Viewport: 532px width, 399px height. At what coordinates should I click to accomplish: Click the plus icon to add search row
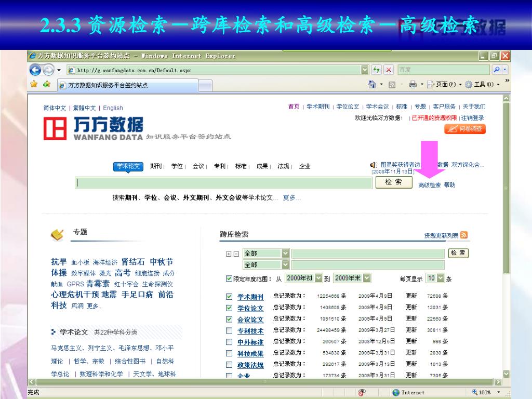(229, 254)
